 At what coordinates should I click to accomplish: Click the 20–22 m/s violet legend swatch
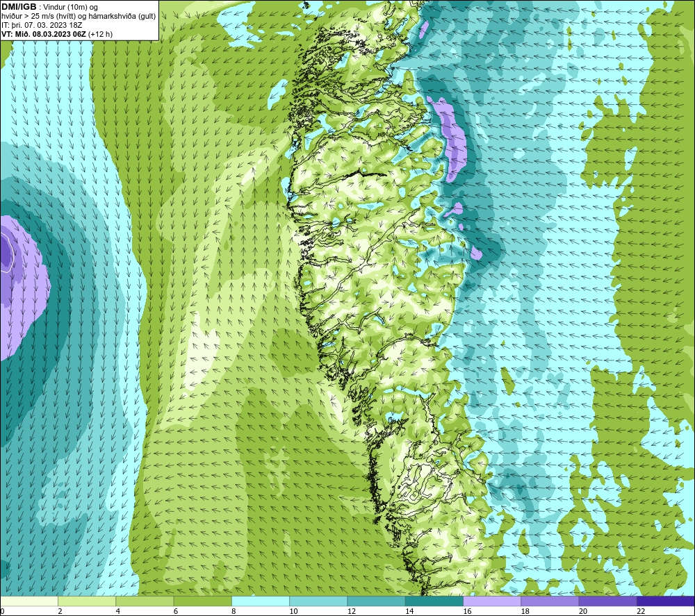click(608, 601)
